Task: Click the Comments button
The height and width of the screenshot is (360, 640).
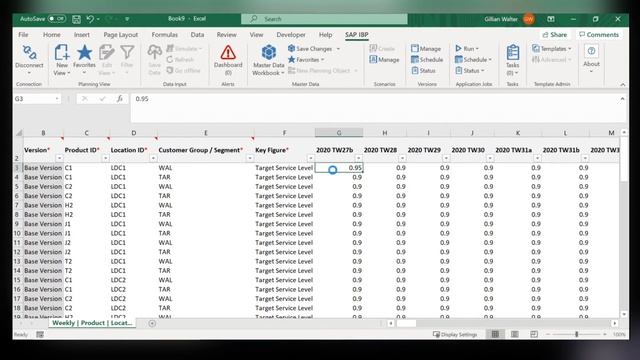Action: tap(599, 35)
